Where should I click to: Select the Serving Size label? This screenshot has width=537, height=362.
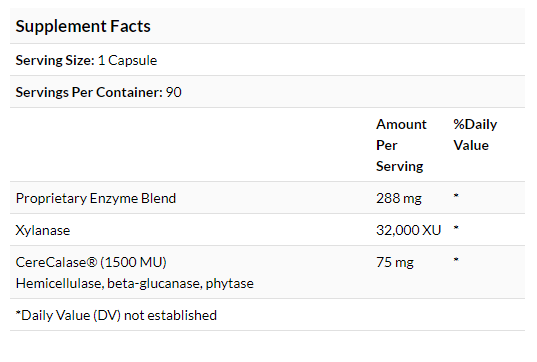(55, 61)
